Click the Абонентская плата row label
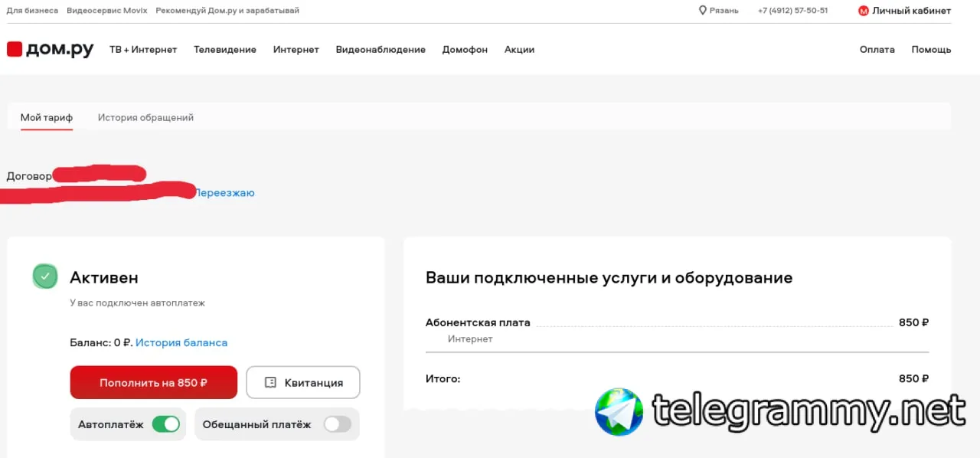 pyautogui.click(x=478, y=322)
